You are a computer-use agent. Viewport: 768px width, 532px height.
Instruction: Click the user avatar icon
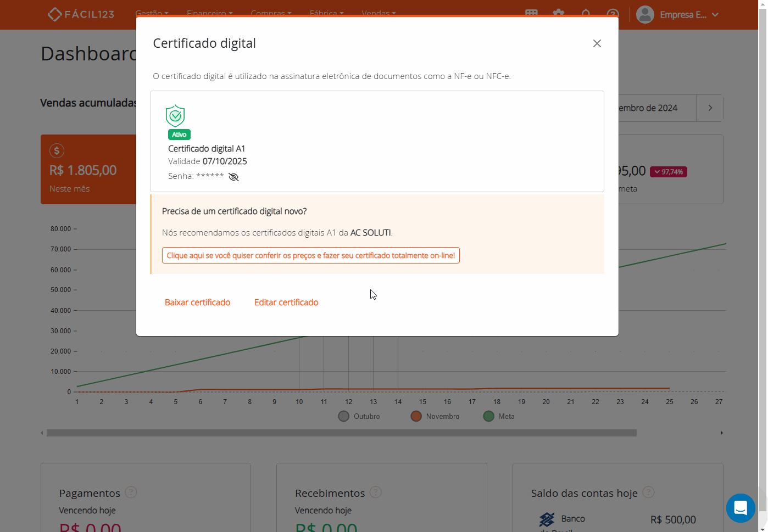pyautogui.click(x=645, y=15)
